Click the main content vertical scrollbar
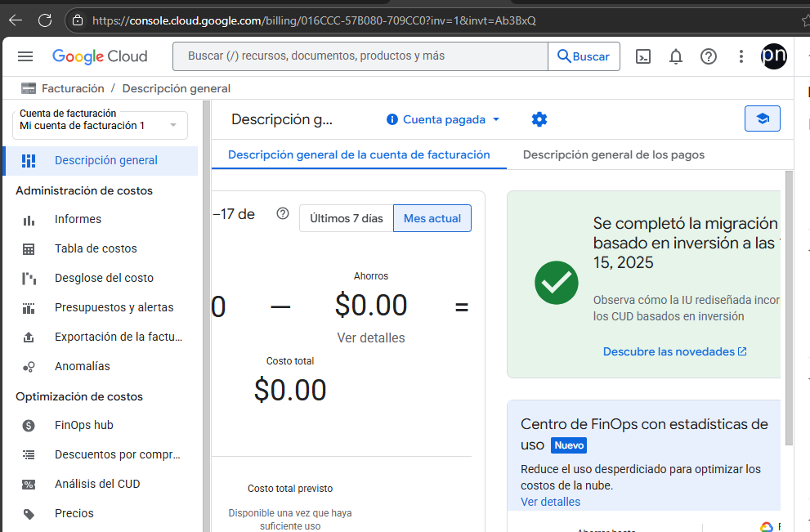The image size is (810, 532). (x=789, y=308)
